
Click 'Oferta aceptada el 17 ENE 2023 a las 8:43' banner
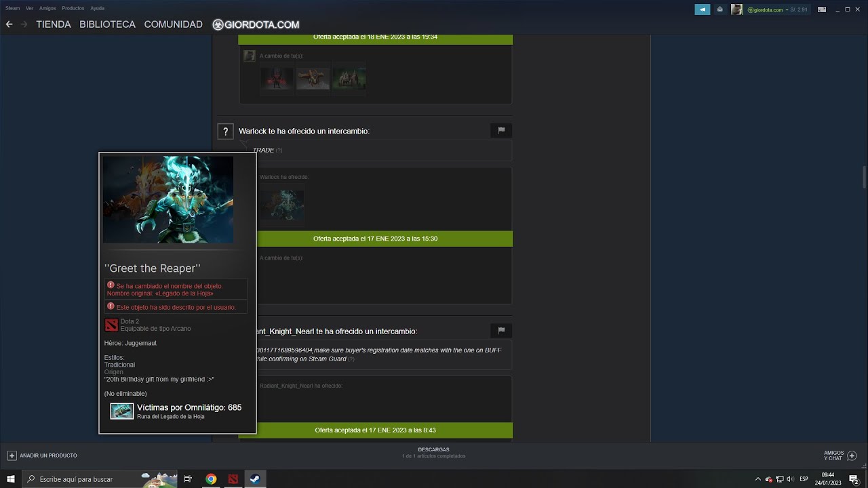[x=375, y=430]
